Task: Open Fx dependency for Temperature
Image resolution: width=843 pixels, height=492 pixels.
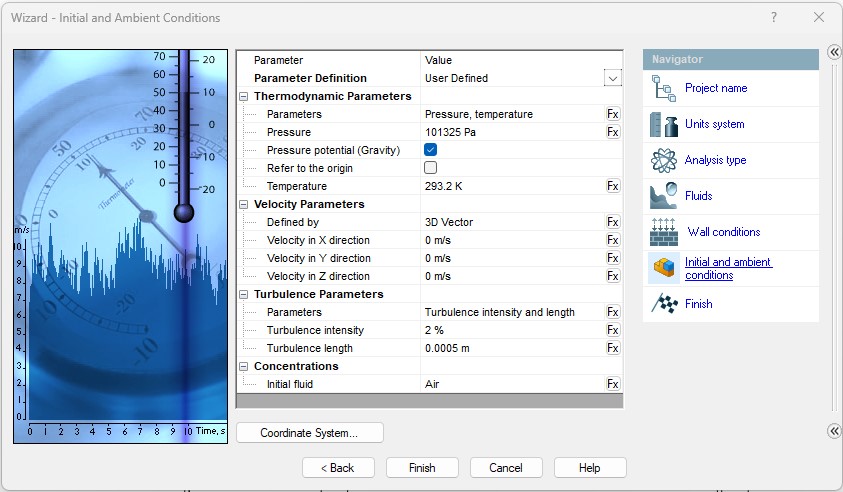Action: 612,186
